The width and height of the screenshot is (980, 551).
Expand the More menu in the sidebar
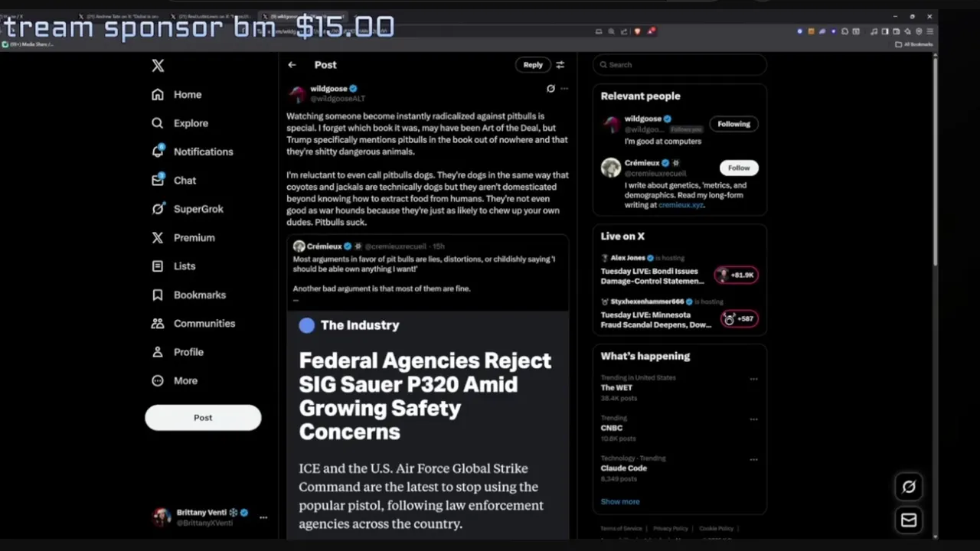(175, 380)
